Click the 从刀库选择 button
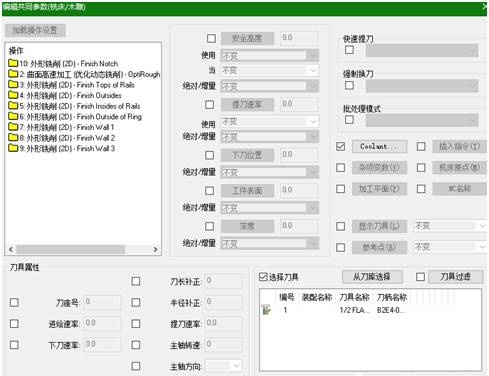Viewport: 489px width, 376px height. [x=372, y=277]
